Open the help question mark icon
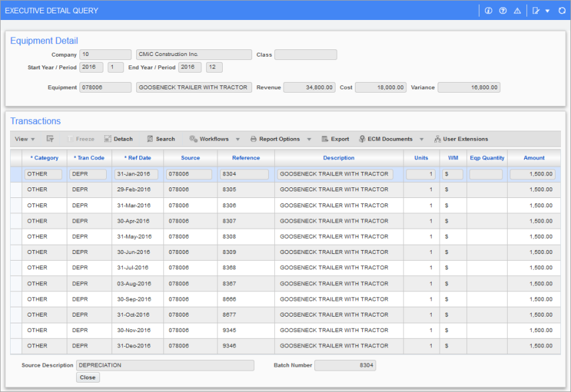The image size is (571, 392). pos(503,11)
